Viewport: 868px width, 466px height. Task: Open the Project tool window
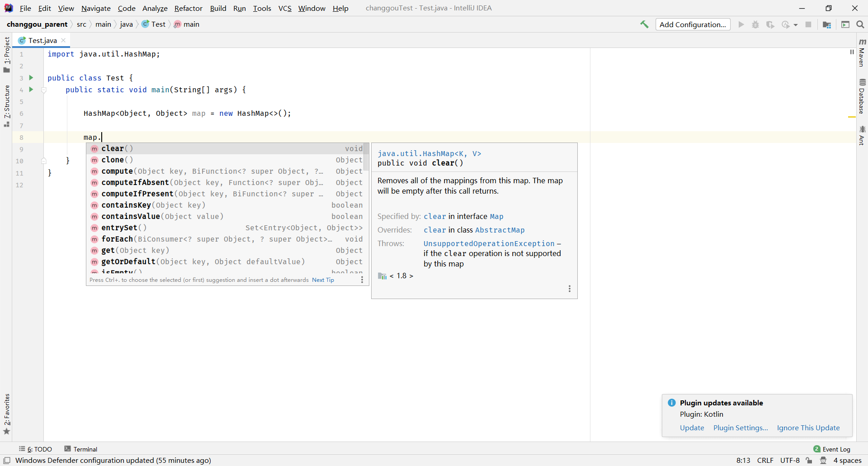coord(6,54)
